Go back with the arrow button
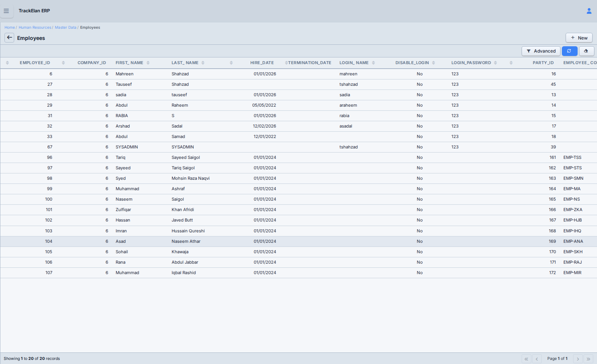 (x=9, y=38)
